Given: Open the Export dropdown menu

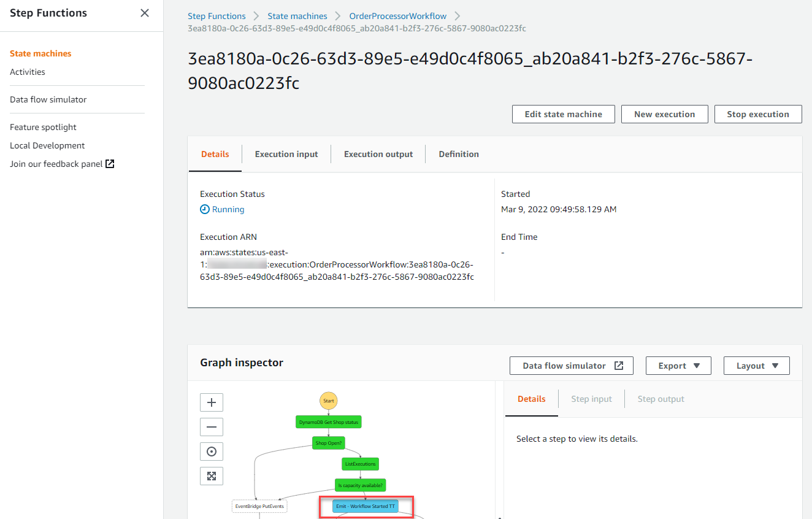Looking at the screenshot, I should (x=678, y=366).
